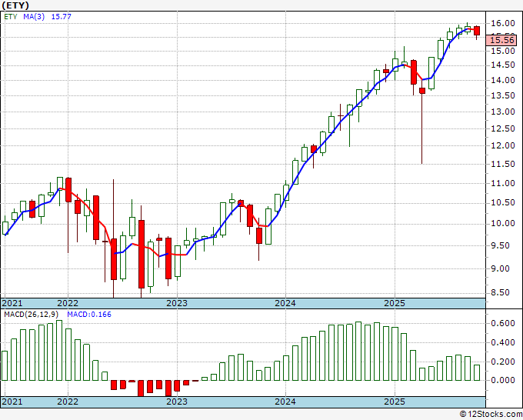Click 2021 on the price chart timeline
Screen dimensions: 523x420
(x=12, y=303)
